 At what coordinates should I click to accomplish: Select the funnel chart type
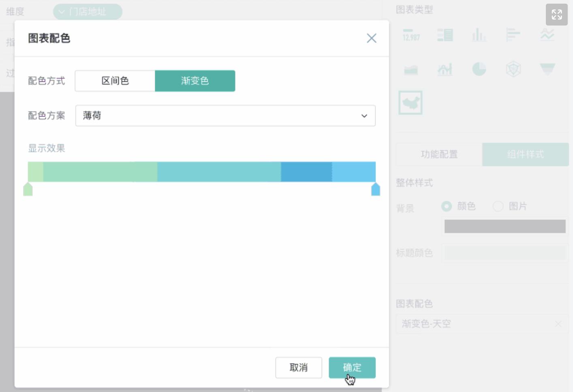(x=547, y=69)
